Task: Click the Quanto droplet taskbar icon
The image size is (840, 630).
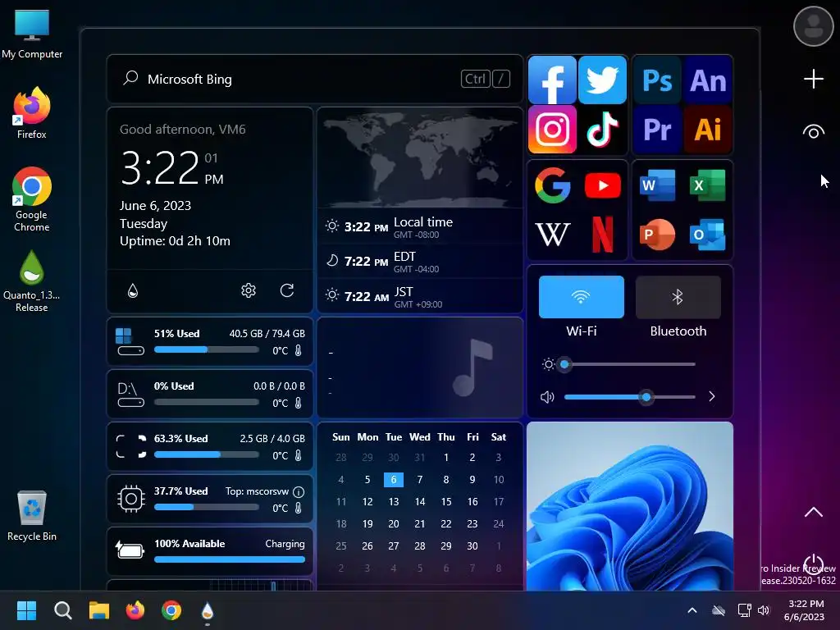Action: click(x=208, y=610)
